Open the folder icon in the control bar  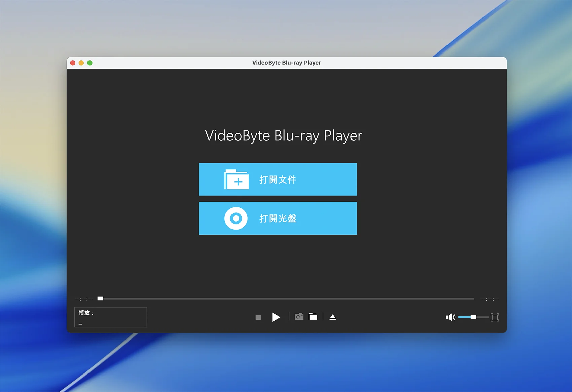(313, 317)
